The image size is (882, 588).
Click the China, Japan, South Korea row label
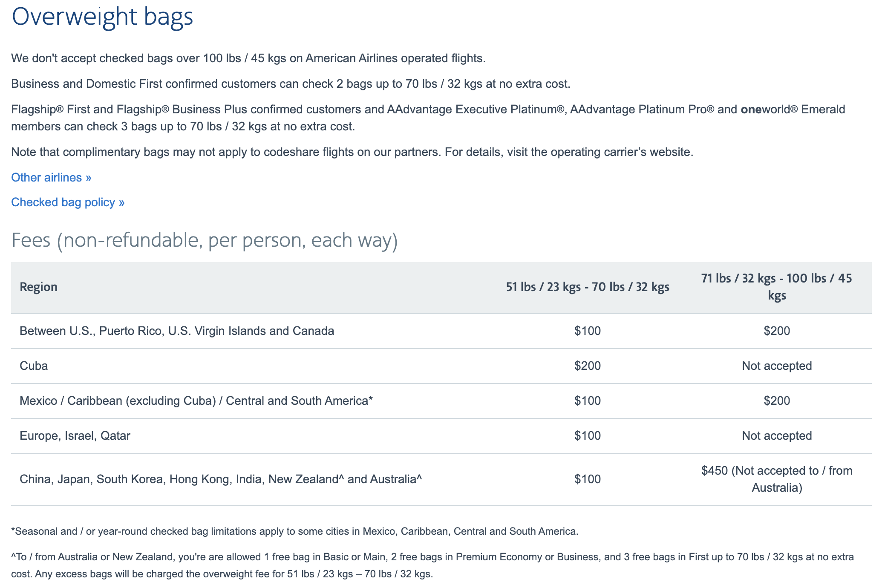point(221,479)
